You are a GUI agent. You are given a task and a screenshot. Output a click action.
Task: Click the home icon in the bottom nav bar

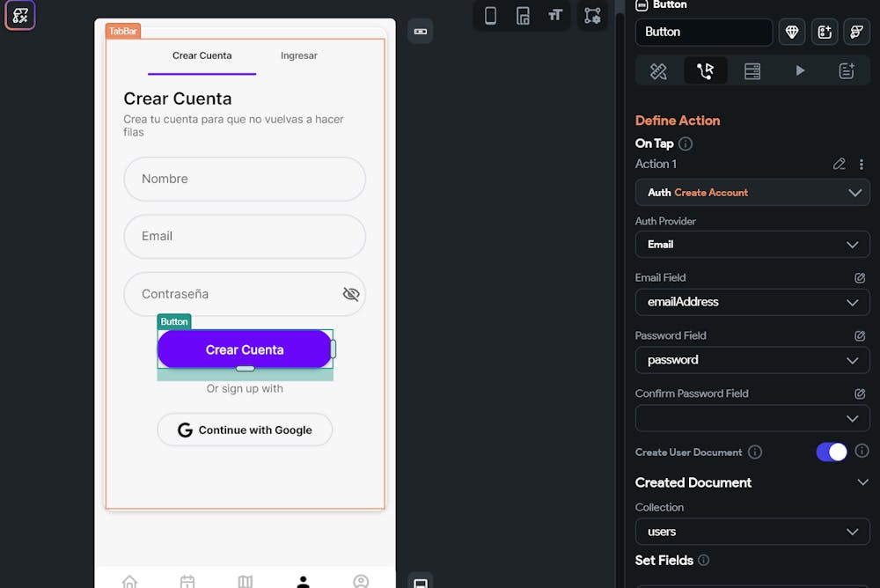pos(129,582)
